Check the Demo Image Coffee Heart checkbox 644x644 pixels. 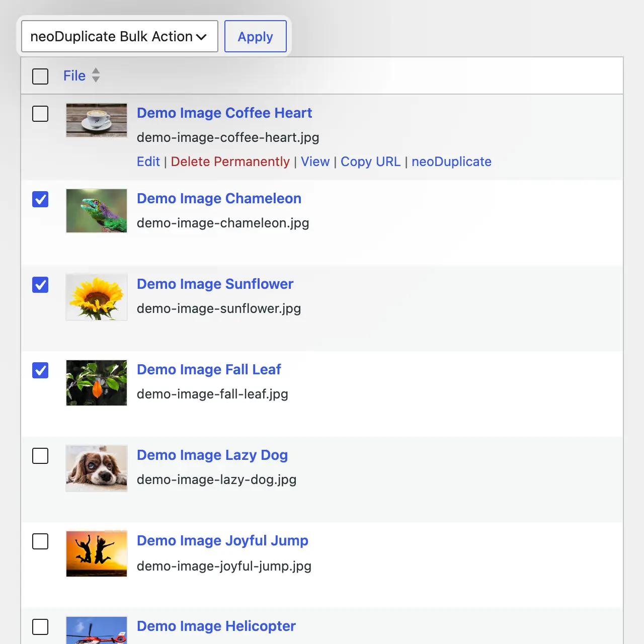40,114
